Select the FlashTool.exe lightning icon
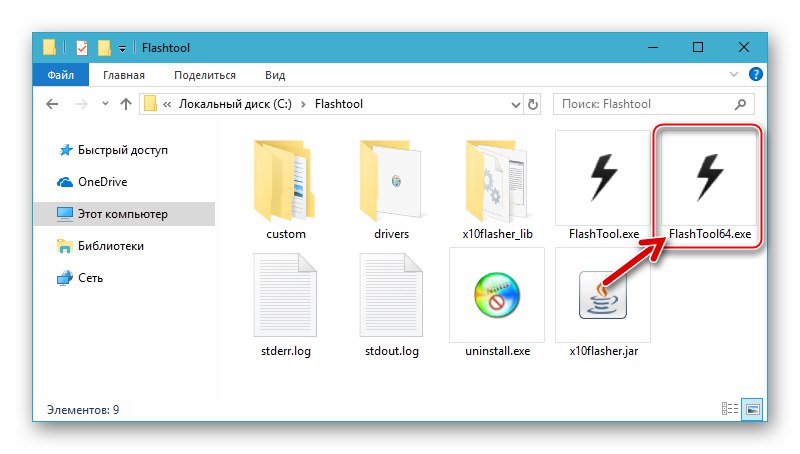Image resolution: width=800 pixels, height=454 pixels. 603,178
